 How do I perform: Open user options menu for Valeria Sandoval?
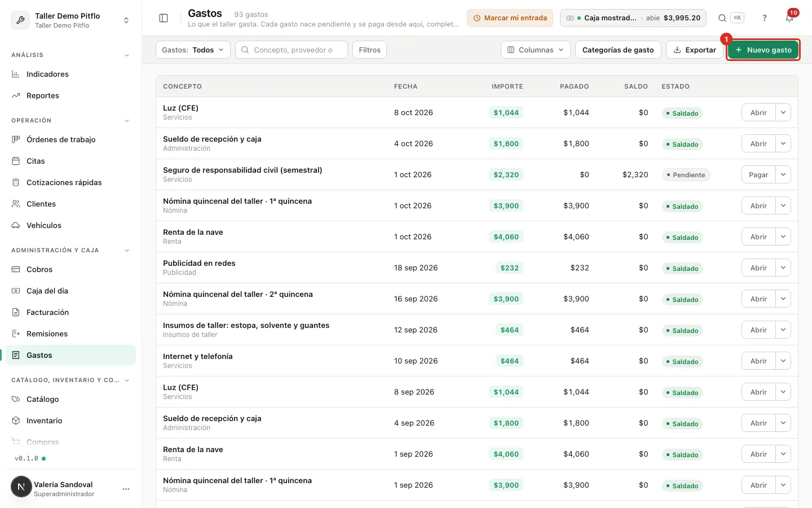coord(126,489)
